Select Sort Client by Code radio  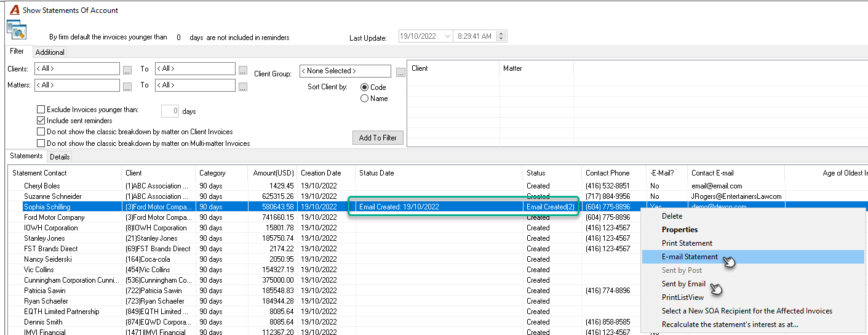click(x=364, y=87)
